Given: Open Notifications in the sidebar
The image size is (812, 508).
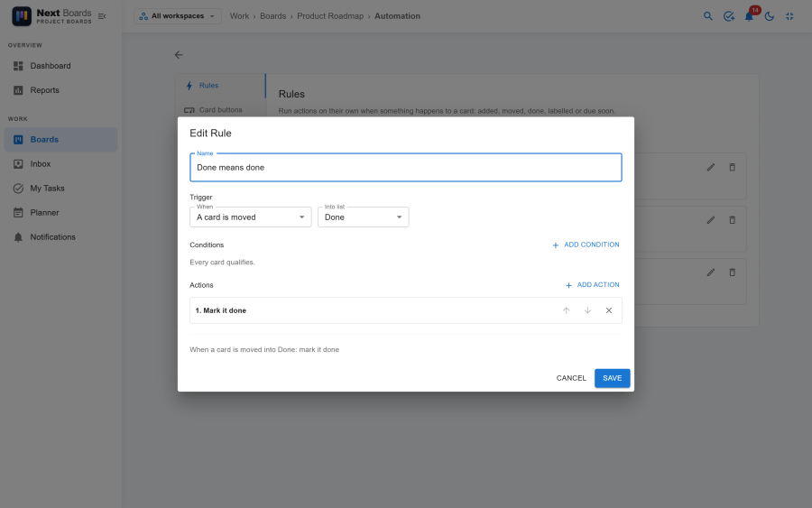Looking at the screenshot, I should click(x=61, y=237).
